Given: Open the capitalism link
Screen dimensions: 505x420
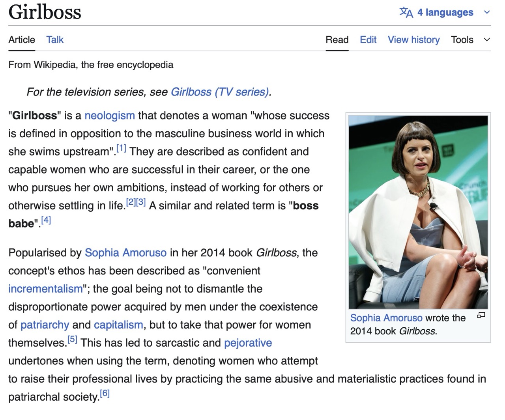Looking at the screenshot, I should [118, 325].
